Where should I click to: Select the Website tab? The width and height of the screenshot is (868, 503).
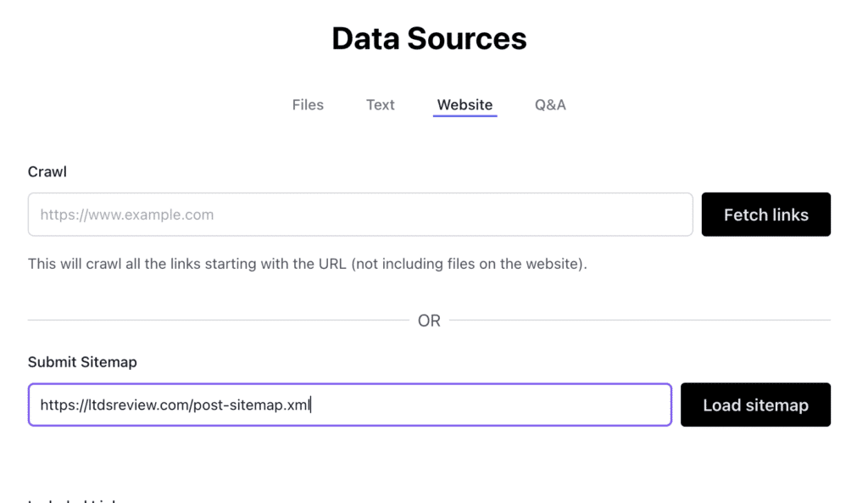point(465,105)
